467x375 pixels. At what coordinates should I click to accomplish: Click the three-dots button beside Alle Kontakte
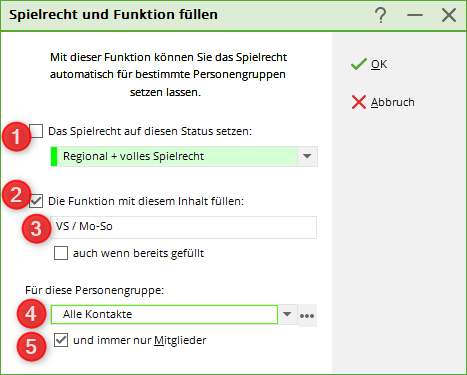coord(307,315)
